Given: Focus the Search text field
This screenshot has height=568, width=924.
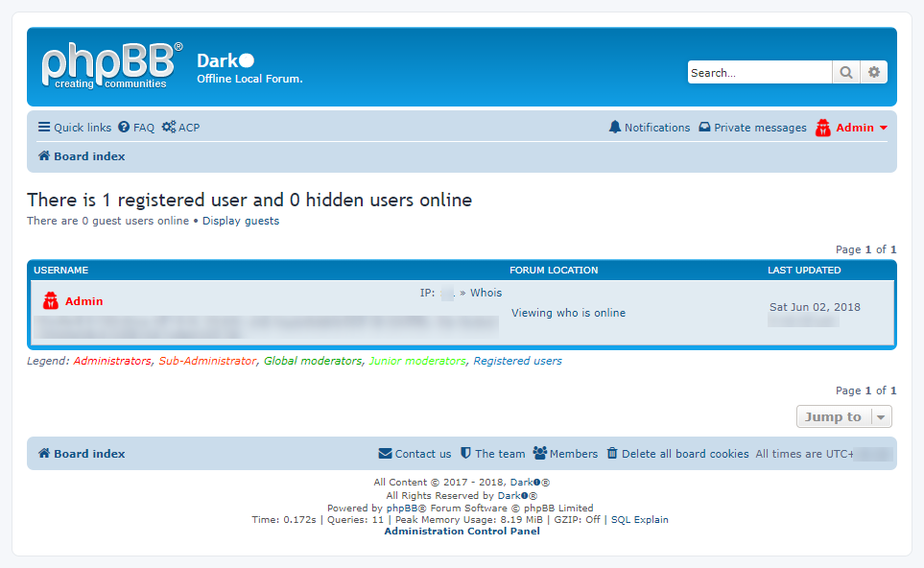Looking at the screenshot, I should (759, 73).
